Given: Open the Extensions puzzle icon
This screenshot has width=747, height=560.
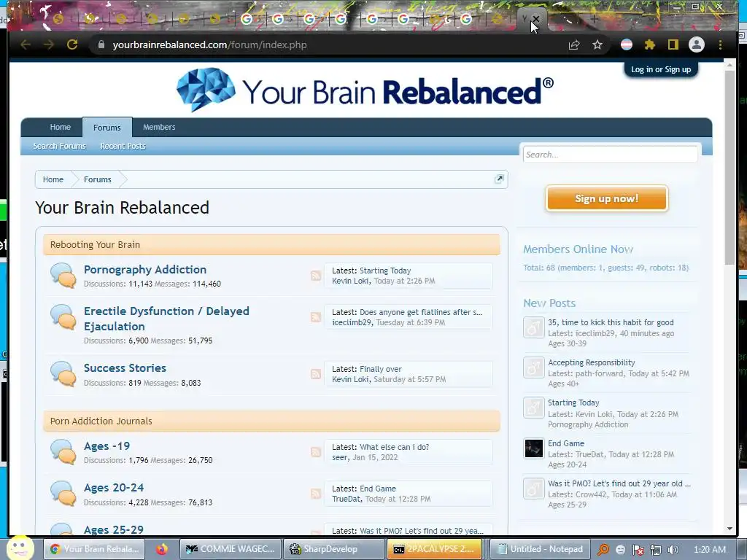Looking at the screenshot, I should (650, 44).
